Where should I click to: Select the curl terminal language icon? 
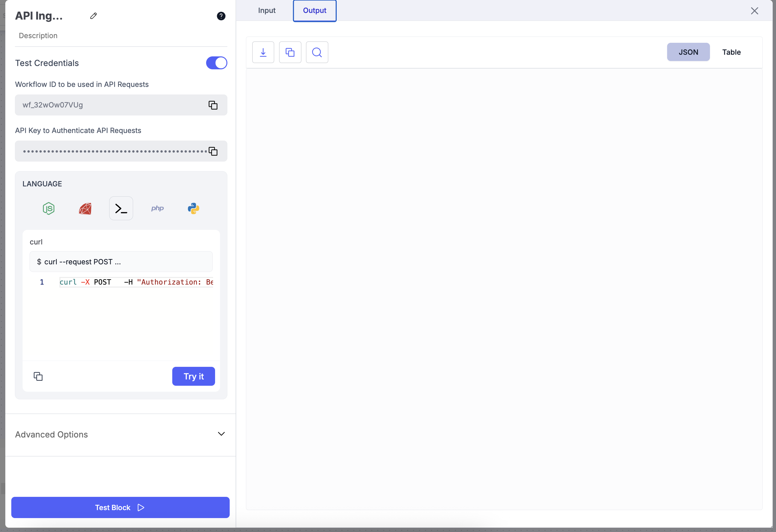[121, 209]
